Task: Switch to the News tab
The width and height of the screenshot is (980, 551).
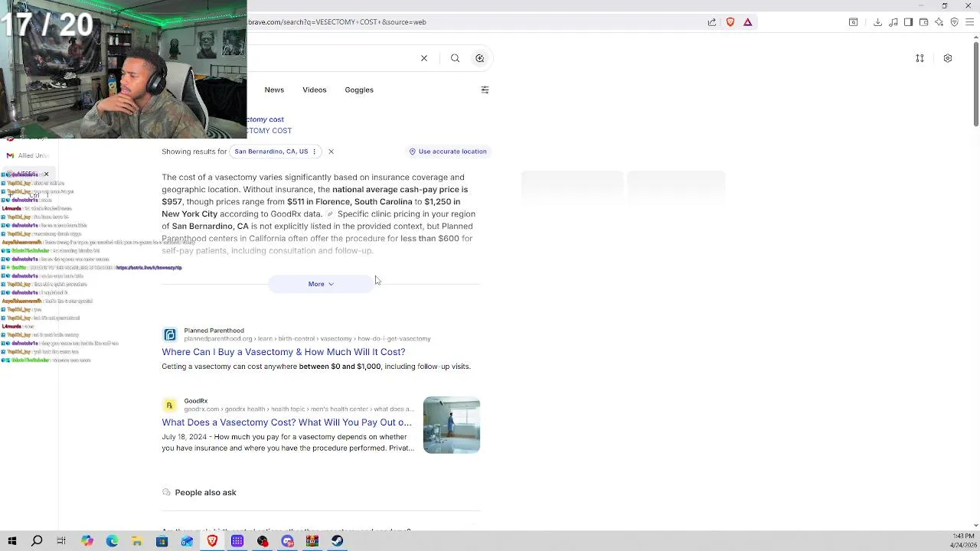Action: (x=274, y=90)
